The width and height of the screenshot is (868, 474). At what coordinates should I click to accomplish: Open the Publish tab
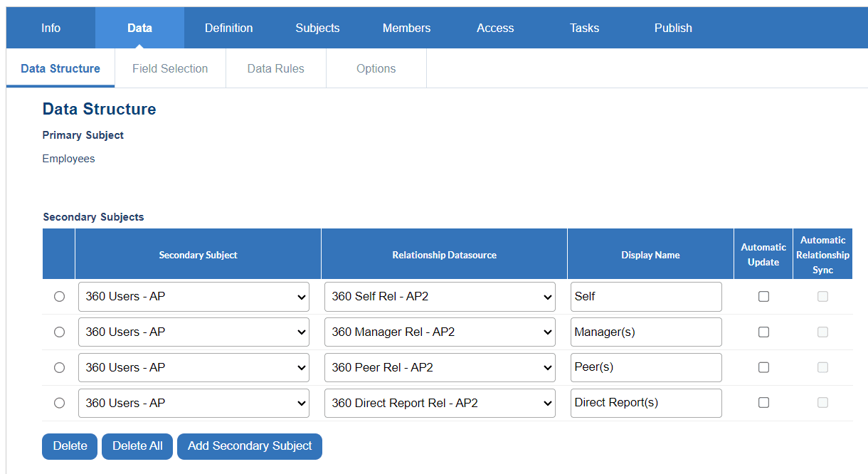pos(673,28)
